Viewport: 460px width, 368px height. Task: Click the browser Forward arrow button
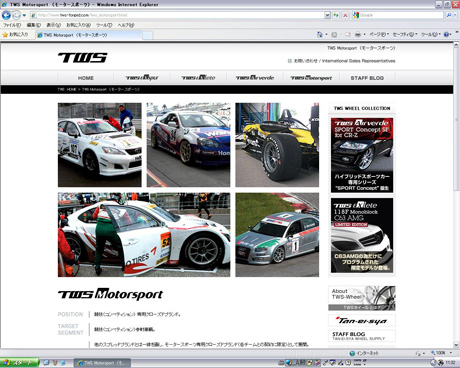coord(16,15)
